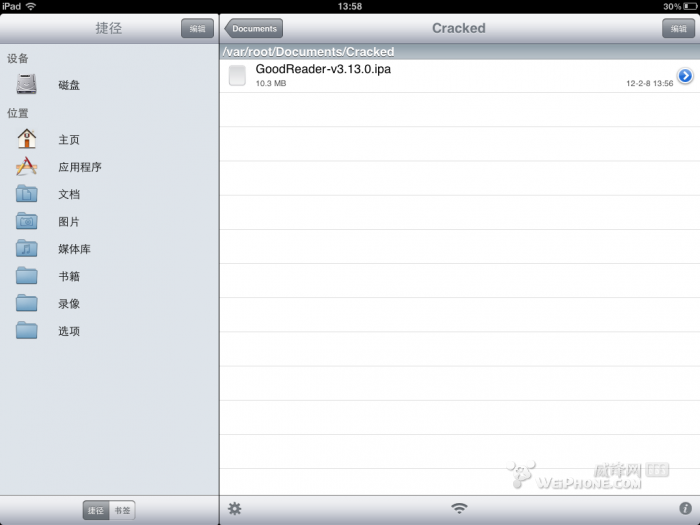Image resolution: width=700 pixels, height=525 pixels.
Task: Open the 选项 folder icon
Action: click(26, 330)
